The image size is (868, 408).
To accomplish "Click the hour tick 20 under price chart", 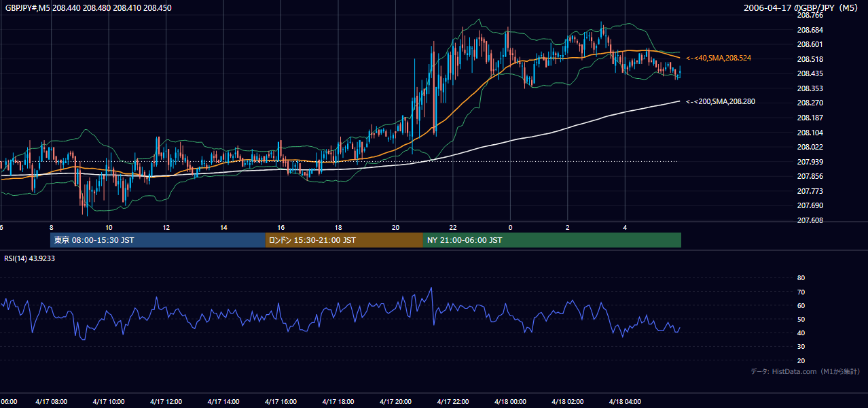I will point(395,227).
